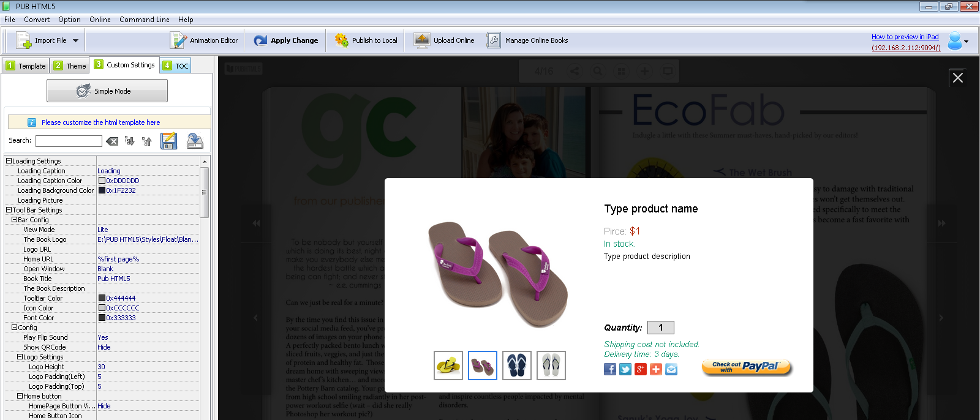Share product on Facebook
Screen dimensions: 980x420
pyautogui.click(x=610, y=369)
